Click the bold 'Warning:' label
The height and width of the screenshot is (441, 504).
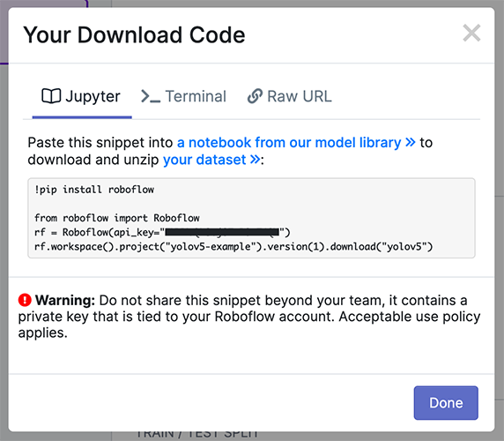point(65,301)
